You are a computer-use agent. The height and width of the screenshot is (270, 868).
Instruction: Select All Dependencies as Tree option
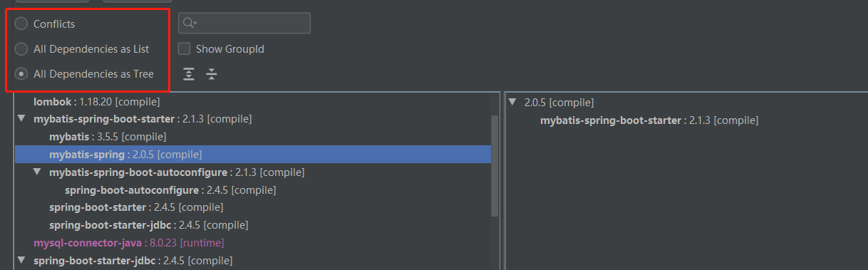click(21, 73)
